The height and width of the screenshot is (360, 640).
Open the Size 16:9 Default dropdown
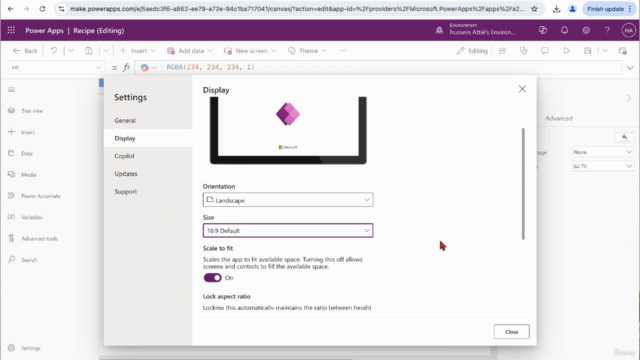(288, 231)
